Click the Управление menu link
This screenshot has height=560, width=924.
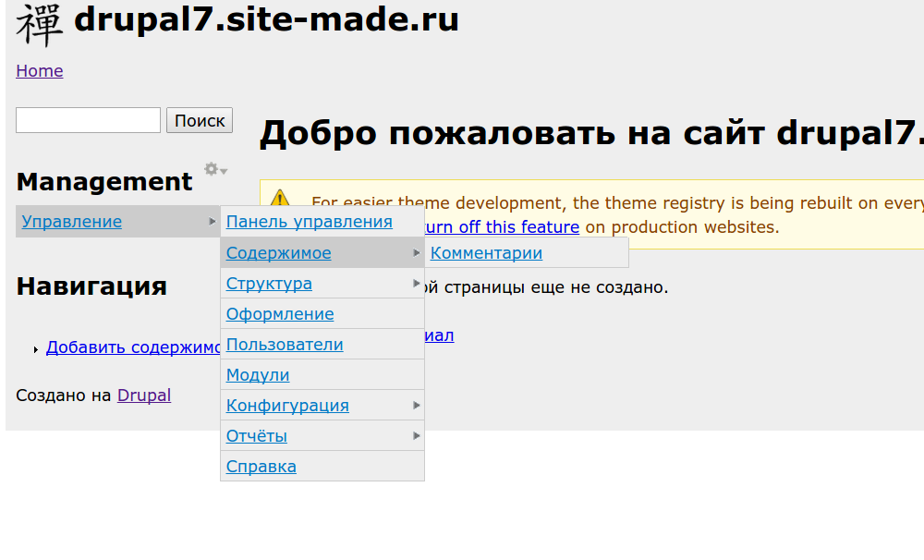click(72, 222)
